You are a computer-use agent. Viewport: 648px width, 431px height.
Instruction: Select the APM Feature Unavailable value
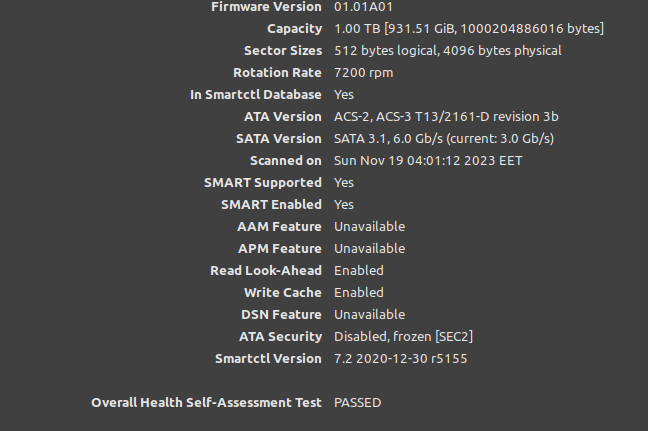click(369, 248)
